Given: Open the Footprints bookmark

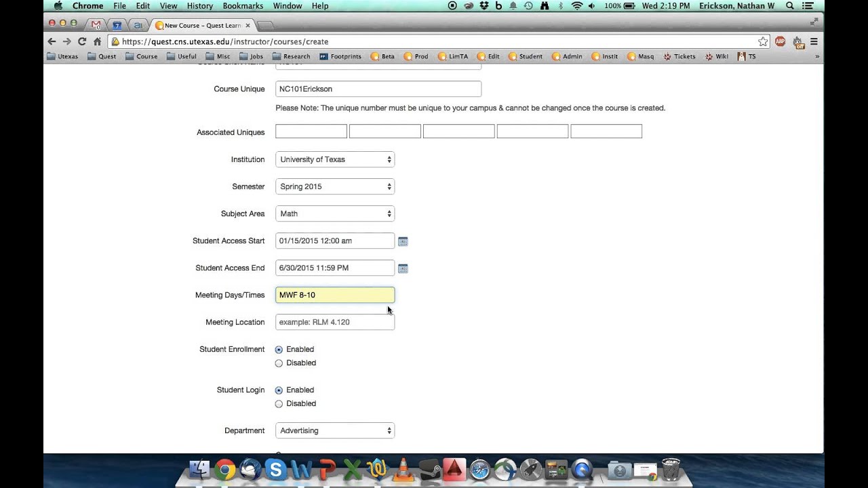Looking at the screenshot, I should tap(340, 56).
